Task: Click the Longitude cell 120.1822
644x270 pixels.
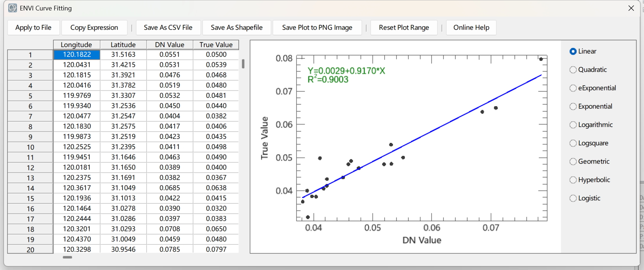Action: [x=77, y=54]
